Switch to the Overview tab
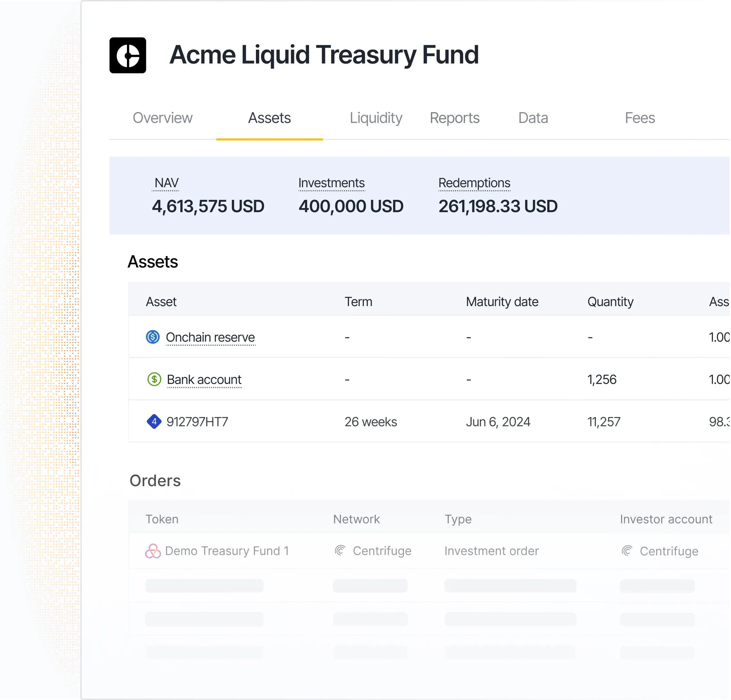Screen dimensions: 731x700 (163, 118)
